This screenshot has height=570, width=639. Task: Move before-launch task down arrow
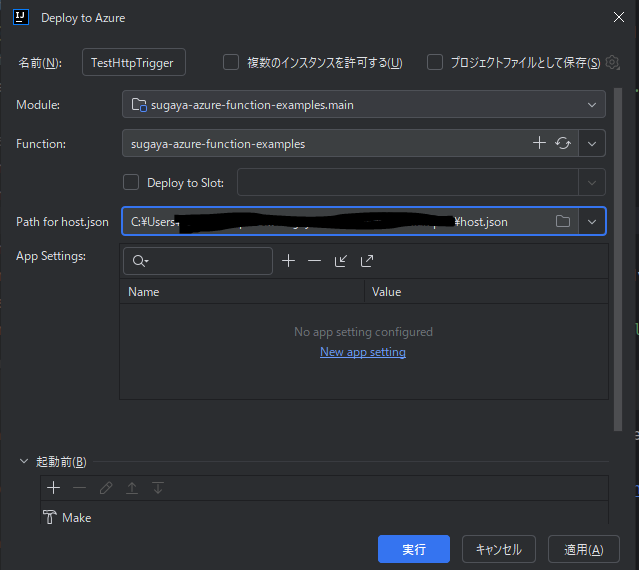(158, 488)
